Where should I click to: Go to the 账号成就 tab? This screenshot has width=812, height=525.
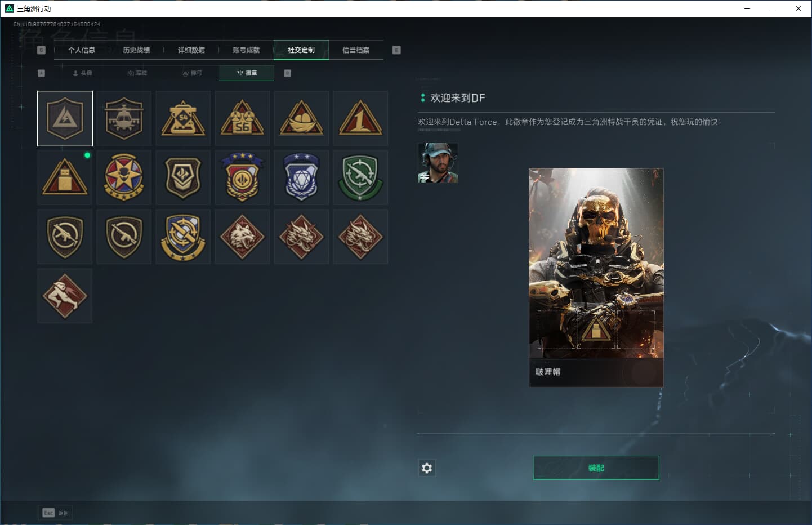coord(246,50)
